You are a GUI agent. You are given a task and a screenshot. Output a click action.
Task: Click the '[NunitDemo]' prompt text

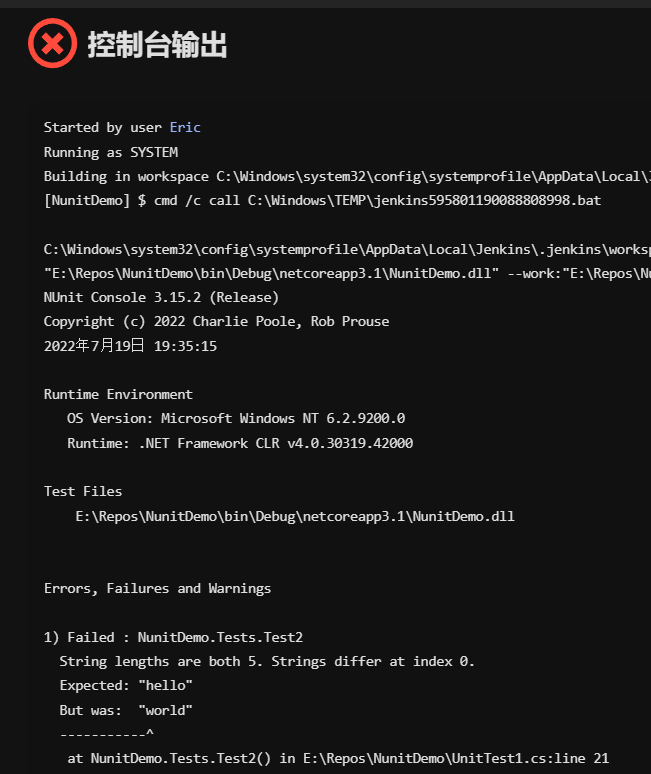(87, 200)
